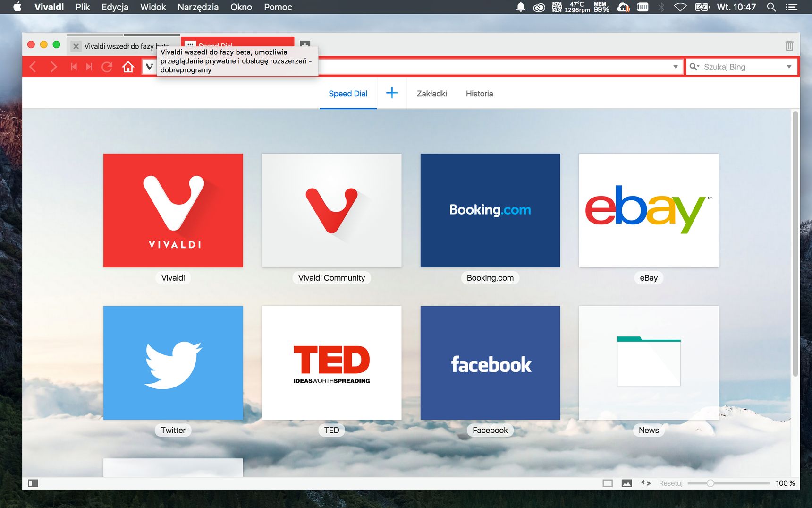Open page actions code brackets icon

click(x=645, y=483)
